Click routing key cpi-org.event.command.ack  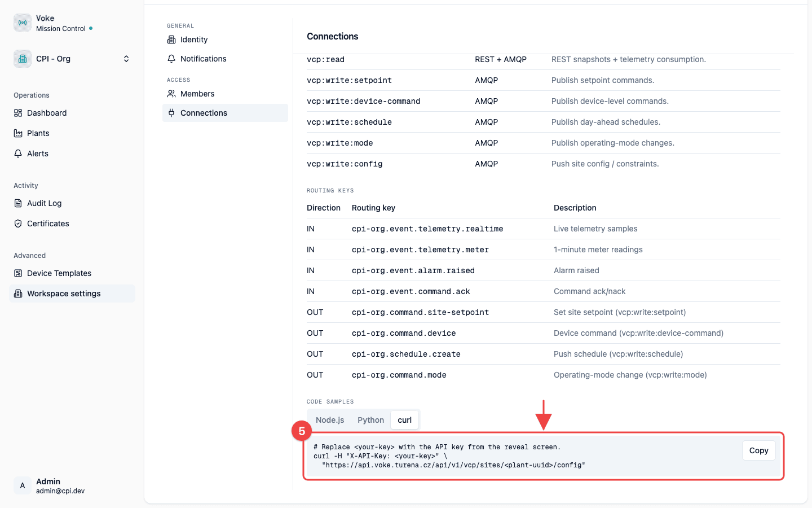pos(411,291)
